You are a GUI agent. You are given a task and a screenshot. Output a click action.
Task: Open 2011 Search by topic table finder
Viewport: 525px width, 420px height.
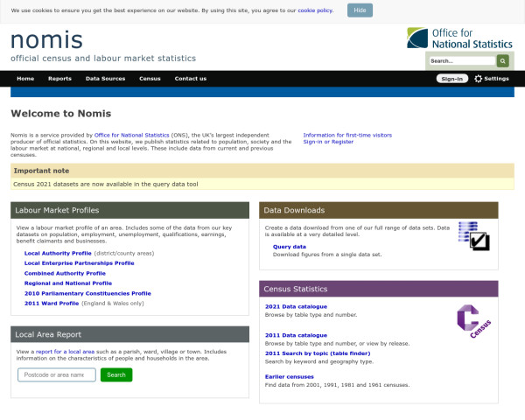point(318,353)
